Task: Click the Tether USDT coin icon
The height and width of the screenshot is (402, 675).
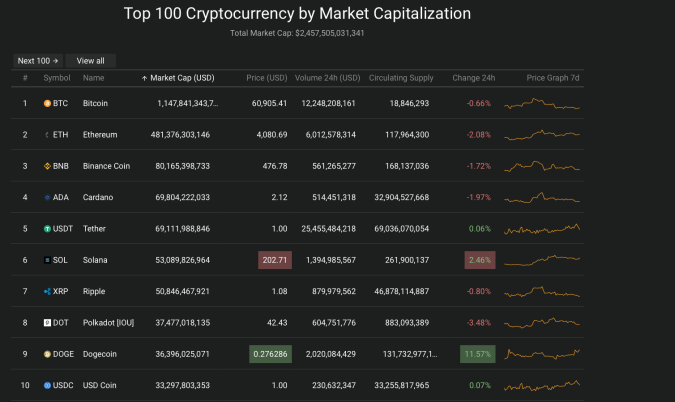Action: click(x=47, y=229)
